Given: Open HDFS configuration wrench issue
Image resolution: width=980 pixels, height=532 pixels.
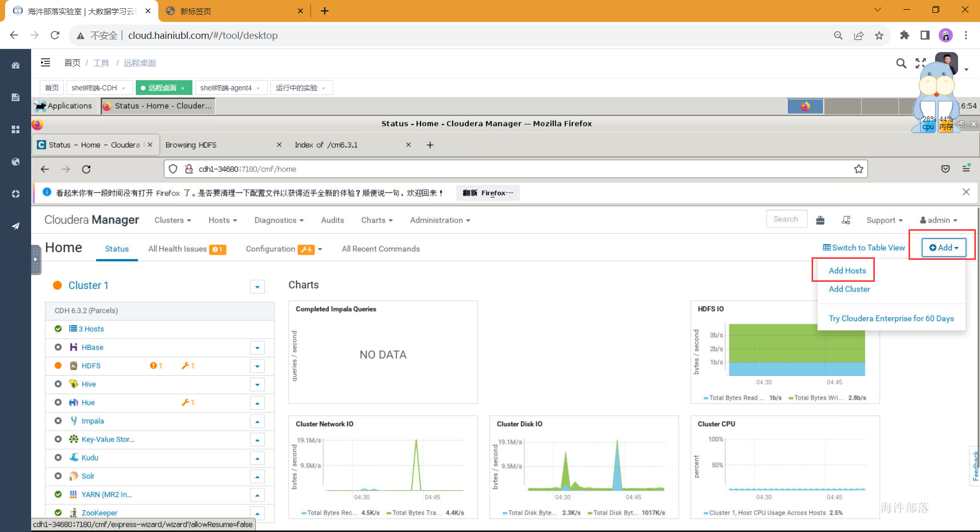Looking at the screenshot, I should [x=188, y=366].
